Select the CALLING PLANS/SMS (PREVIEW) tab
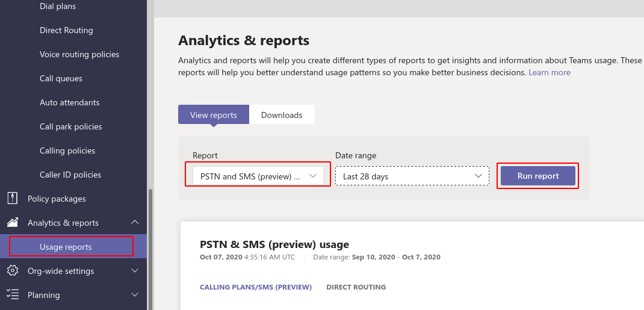Viewport: 644px width, 310px height. point(256,287)
